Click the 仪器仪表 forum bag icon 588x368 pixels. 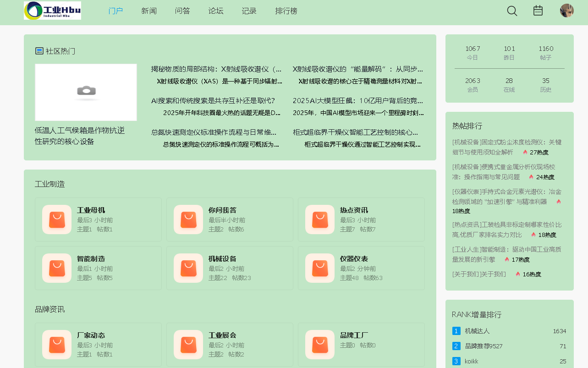point(320,268)
